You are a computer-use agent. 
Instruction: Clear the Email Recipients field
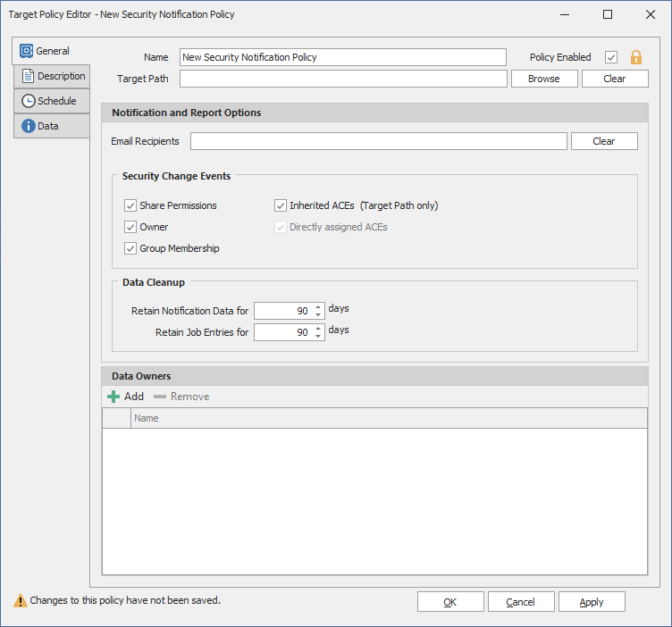[603, 141]
